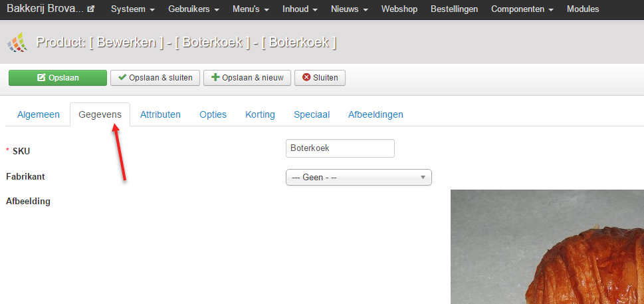Open the Afbeeldingen tab

click(x=376, y=114)
